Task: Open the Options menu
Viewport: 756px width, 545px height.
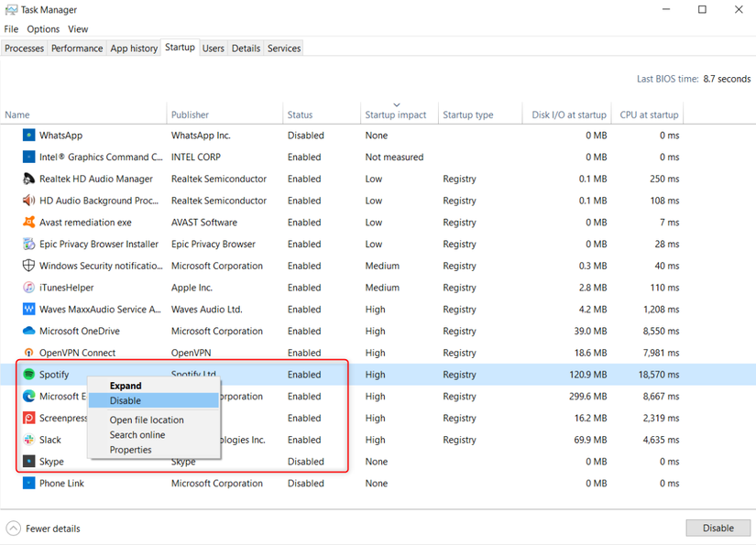Action: (x=42, y=28)
